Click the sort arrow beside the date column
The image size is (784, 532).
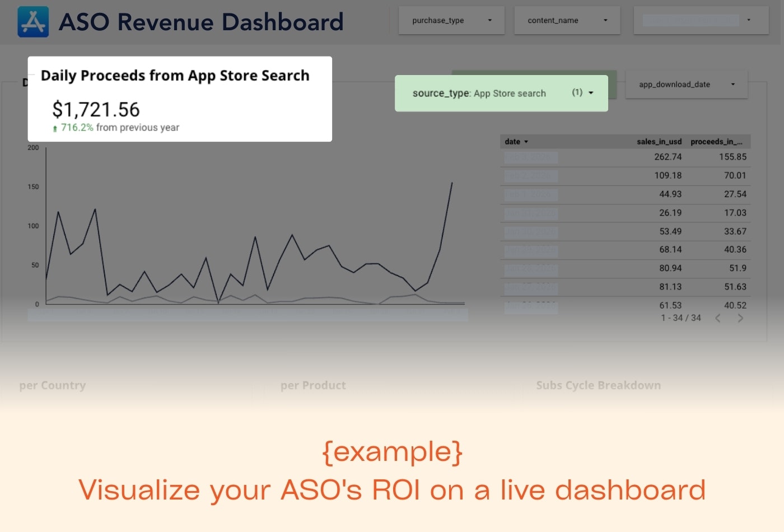[x=526, y=142]
